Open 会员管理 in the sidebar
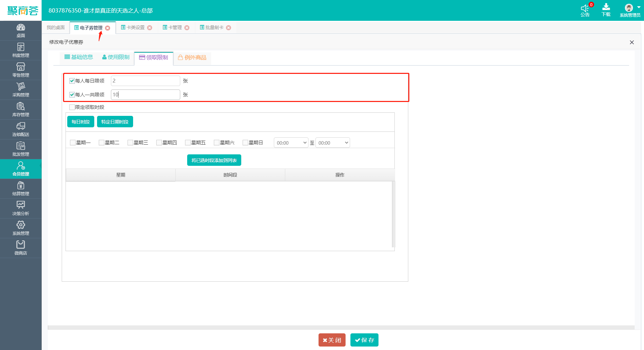The height and width of the screenshot is (350, 644). coord(21,169)
